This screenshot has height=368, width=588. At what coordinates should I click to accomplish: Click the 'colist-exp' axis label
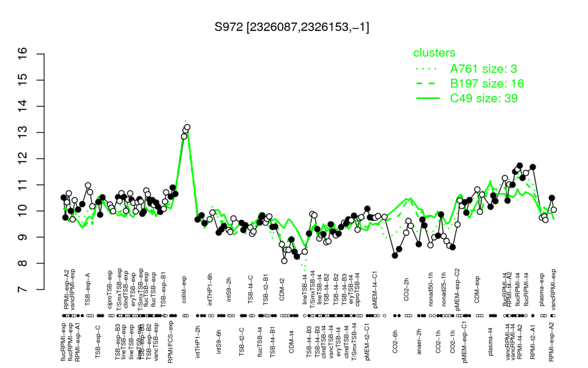point(185,290)
